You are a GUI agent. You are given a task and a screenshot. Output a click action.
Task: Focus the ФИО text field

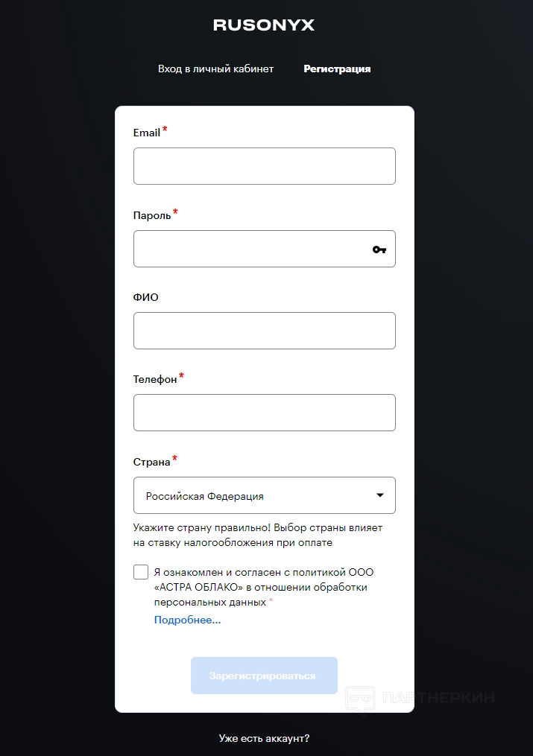[264, 331]
